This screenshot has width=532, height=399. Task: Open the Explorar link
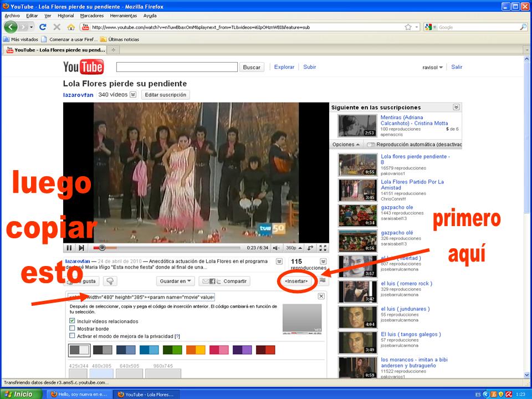[x=284, y=67]
